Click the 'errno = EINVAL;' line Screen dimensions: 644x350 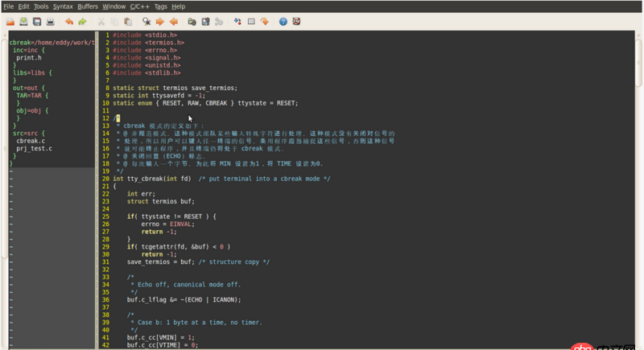click(x=168, y=224)
